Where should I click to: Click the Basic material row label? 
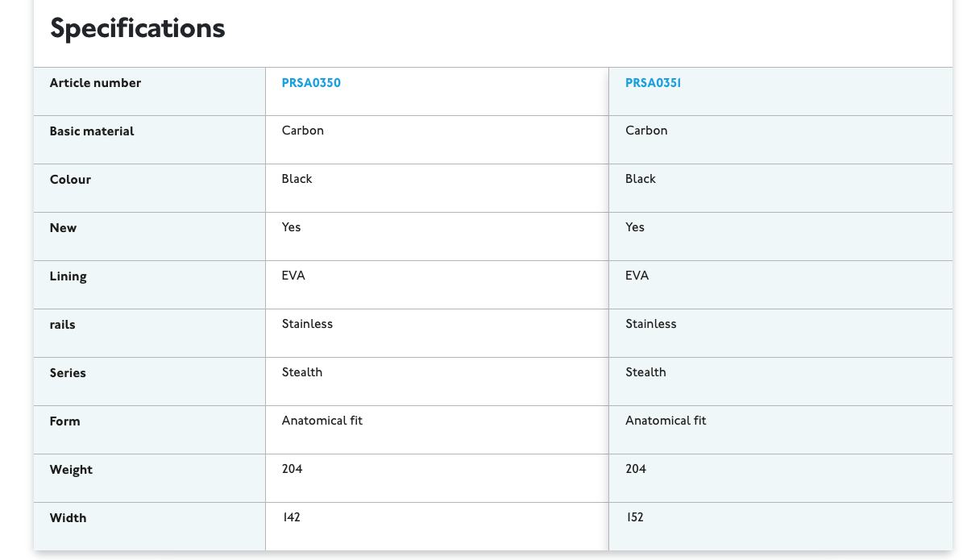point(92,131)
